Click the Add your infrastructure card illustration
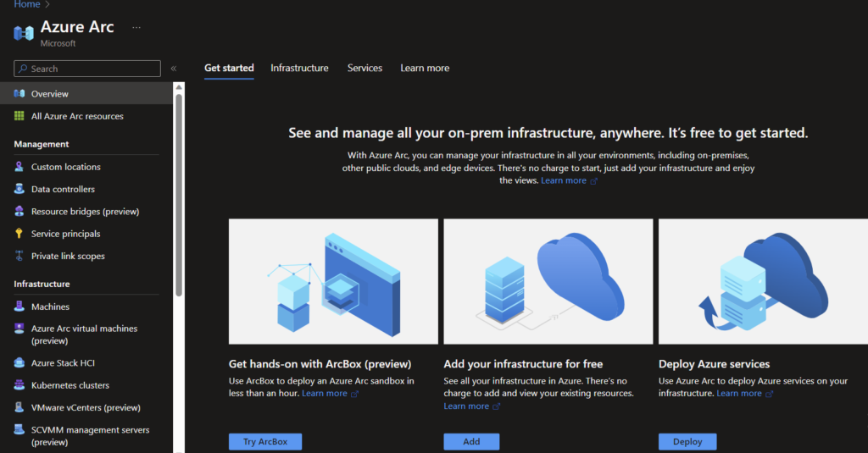Screen dimensions: 868x453 (x=548, y=281)
